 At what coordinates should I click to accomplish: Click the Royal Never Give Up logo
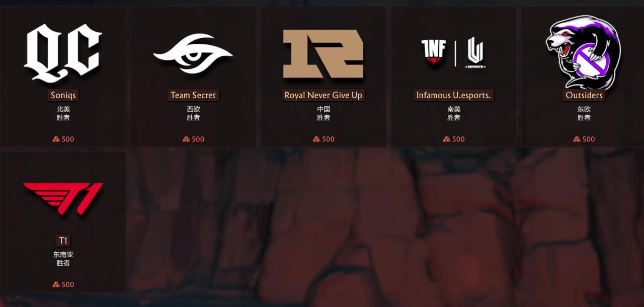click(323, 53)
